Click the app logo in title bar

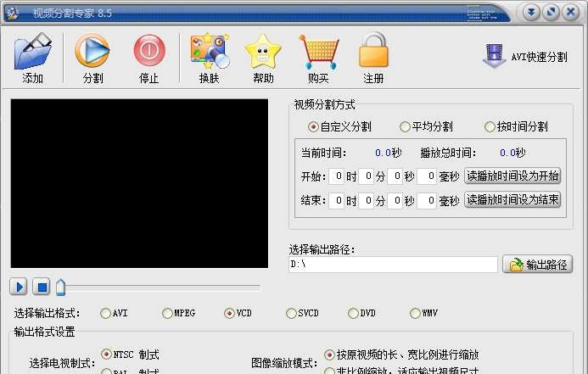(13, 13)
